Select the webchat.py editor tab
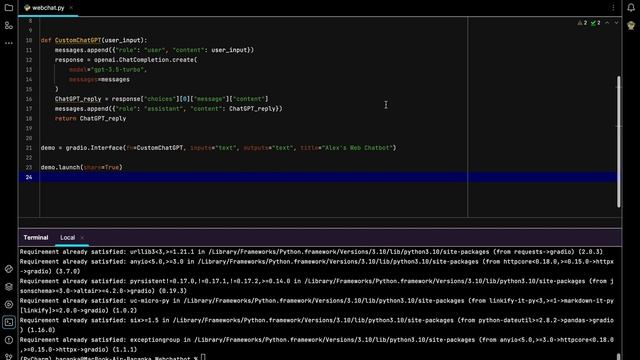The width and height of the screenshot is (640, 360). coord(48,8)
